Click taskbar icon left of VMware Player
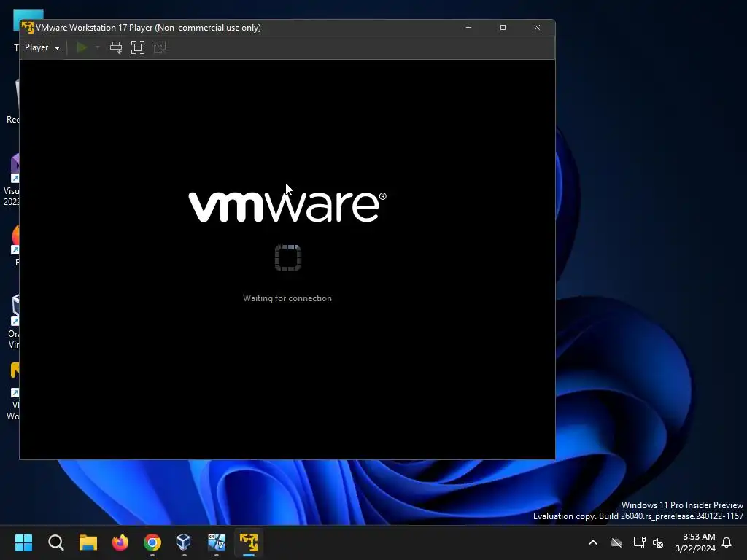This screenshot has width=747, height=560. click(216, 542)
